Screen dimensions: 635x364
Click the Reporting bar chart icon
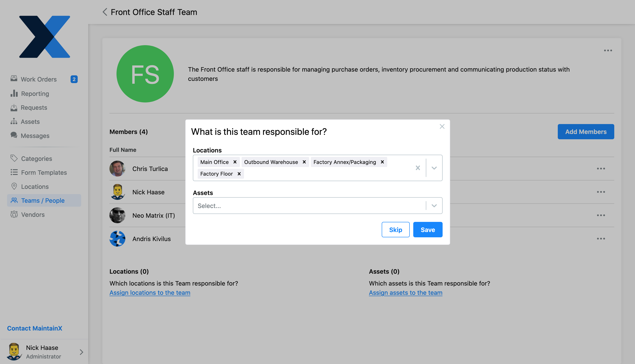point(14,93)
